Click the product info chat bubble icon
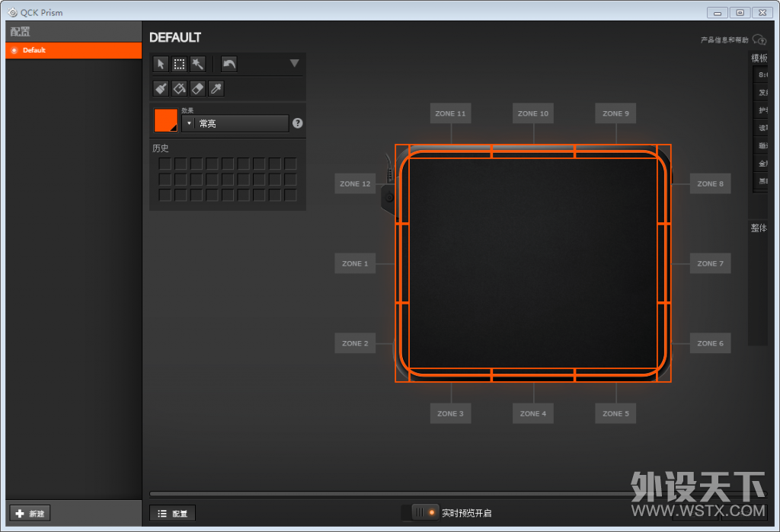 coord(759,40)
